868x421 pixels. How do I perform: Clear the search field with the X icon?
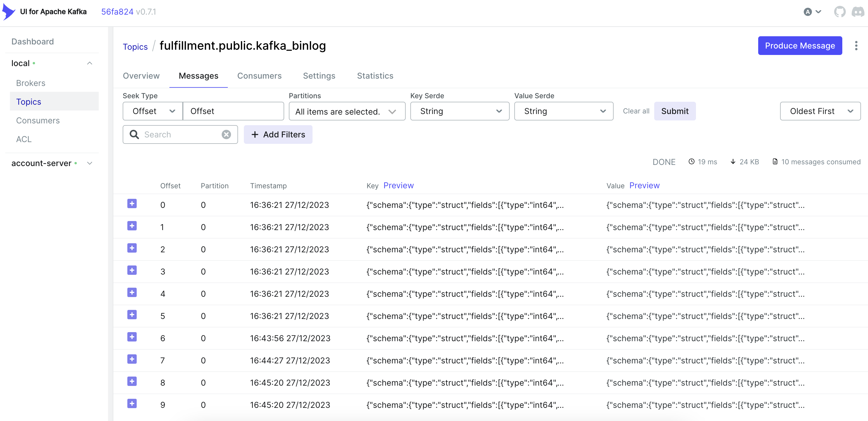(x=226, y=134)
